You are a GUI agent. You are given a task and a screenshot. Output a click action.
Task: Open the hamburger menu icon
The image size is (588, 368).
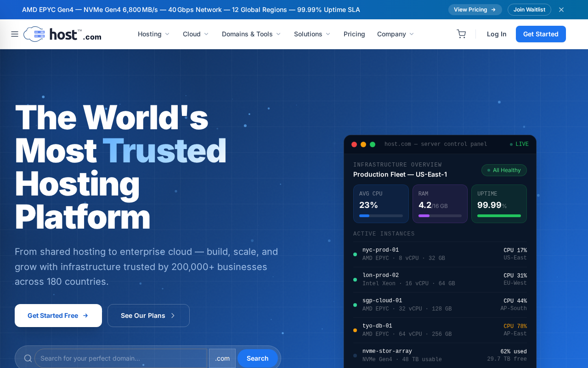(15, 34)
